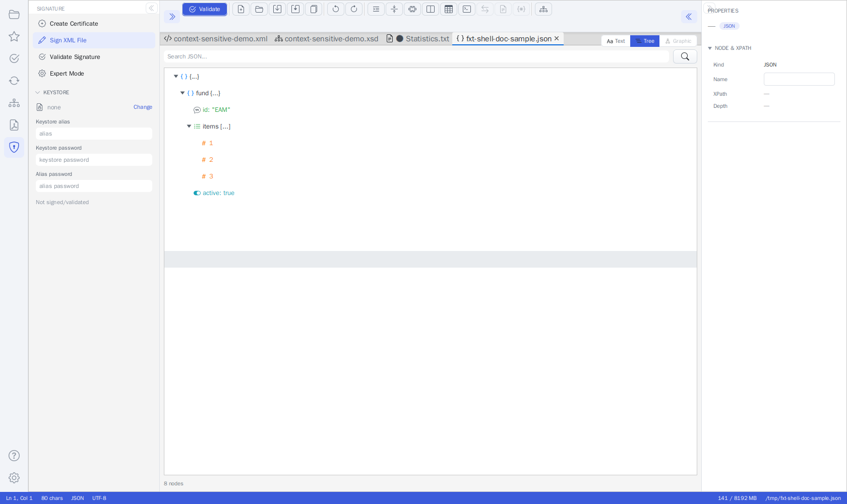Click the save-as filled download toolbar icon
This screenshot has width=847, height=504.
click(x=295, y=9)
